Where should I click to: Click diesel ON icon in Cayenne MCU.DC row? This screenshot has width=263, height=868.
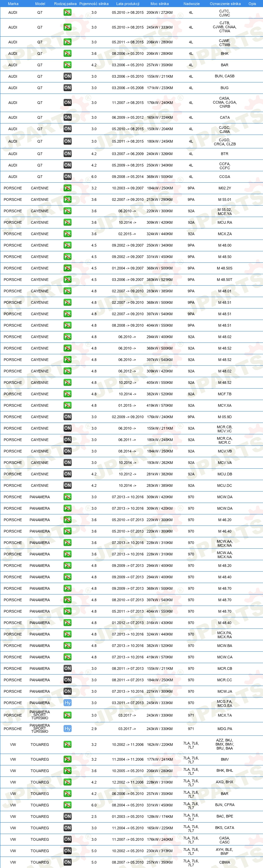coord(67,485)
